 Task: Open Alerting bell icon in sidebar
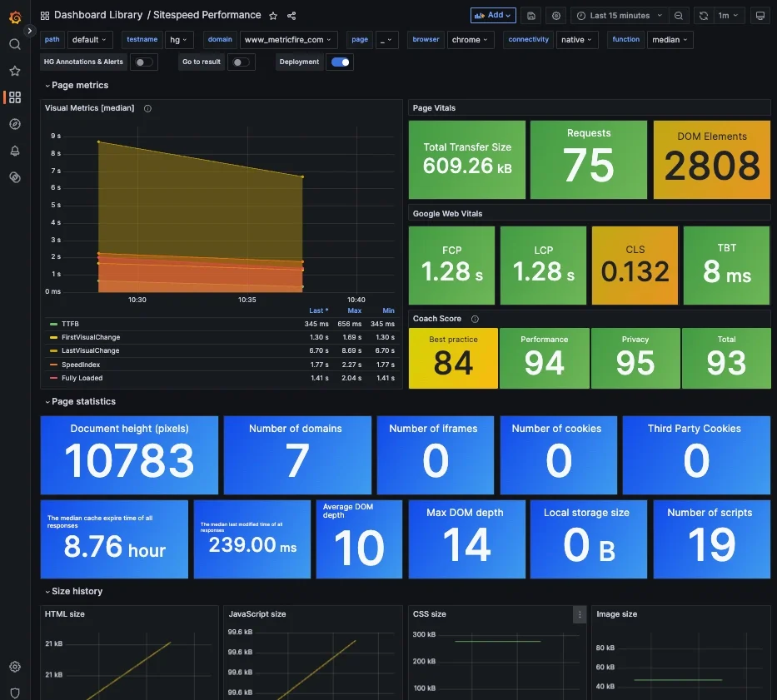click(15, 151)
